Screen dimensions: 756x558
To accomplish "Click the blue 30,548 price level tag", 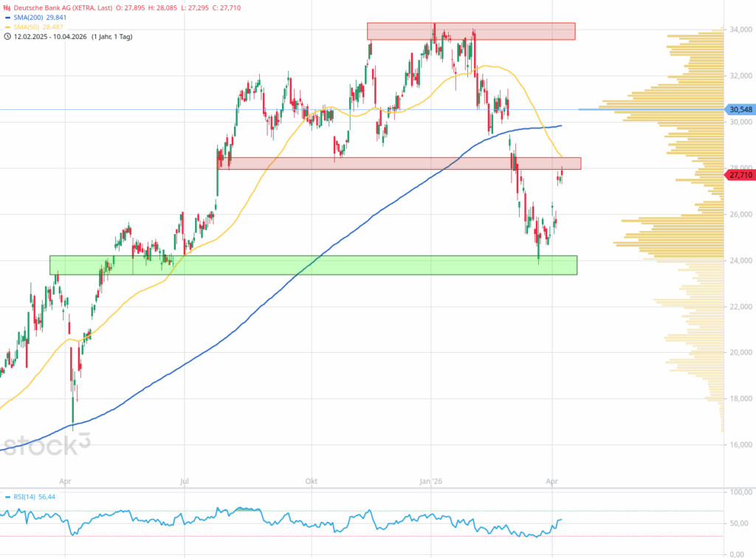I will (x=740, y=109).
